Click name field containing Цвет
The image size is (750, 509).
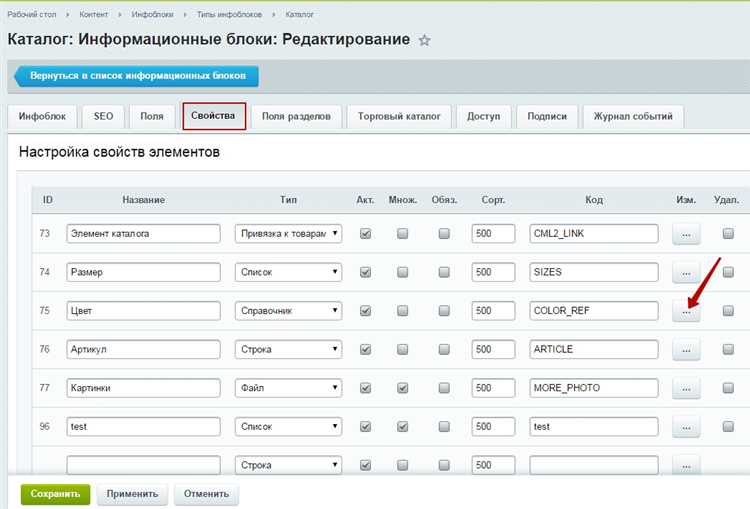143,311
